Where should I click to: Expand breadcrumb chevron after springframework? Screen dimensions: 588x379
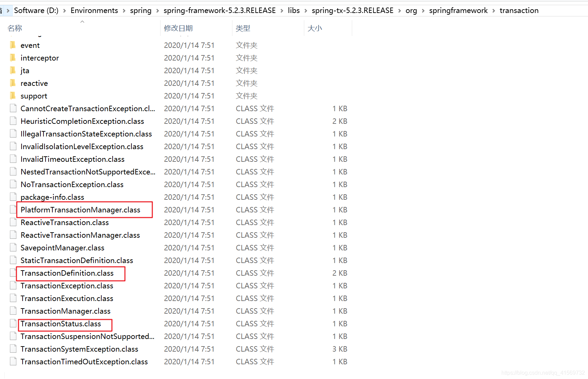494,11
